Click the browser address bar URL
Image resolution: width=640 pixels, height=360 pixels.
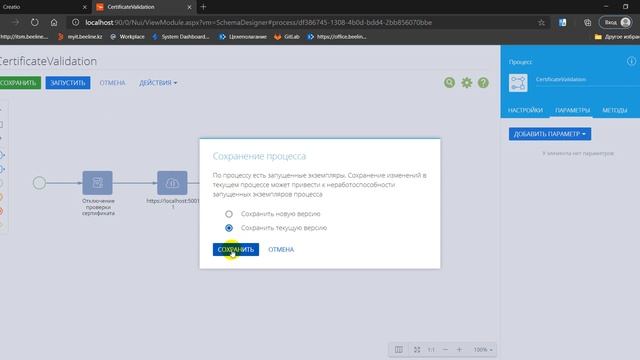258,22
